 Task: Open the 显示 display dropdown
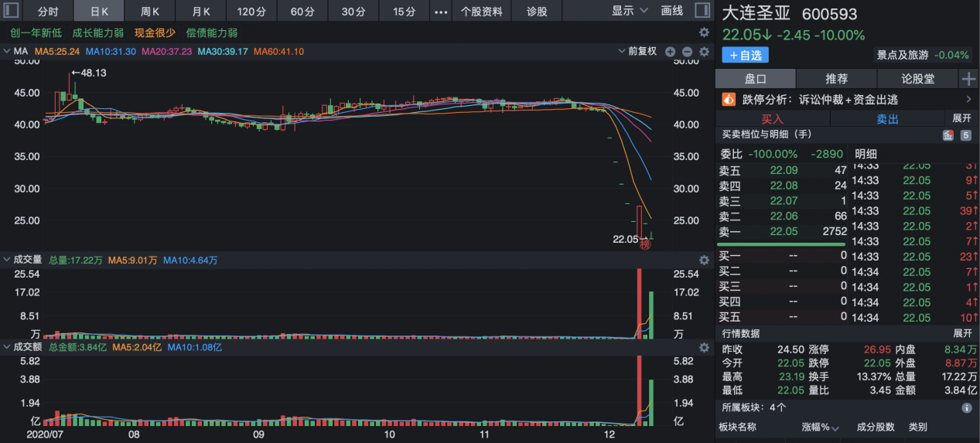(627, 11)
